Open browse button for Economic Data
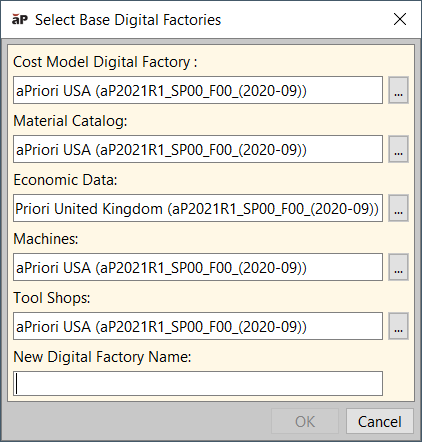The image size is (422, 442). point(398,208)
